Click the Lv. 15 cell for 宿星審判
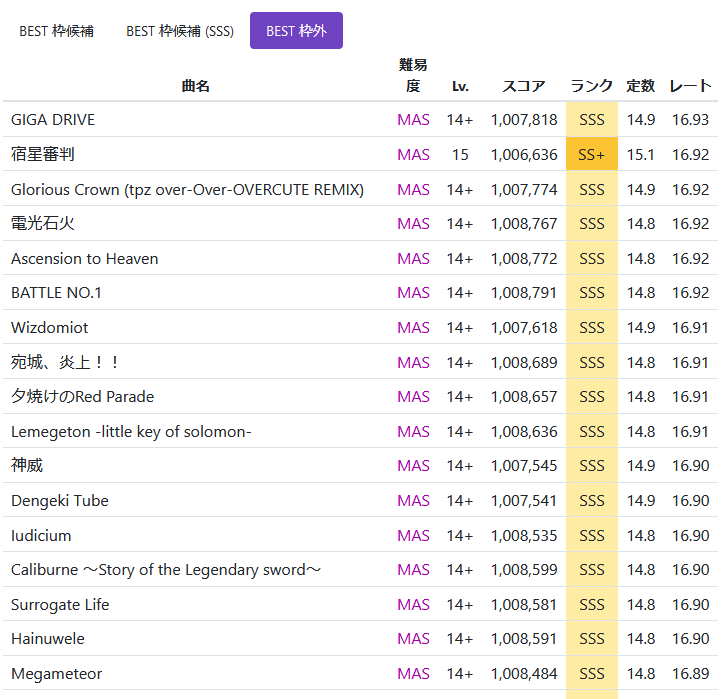This screenshot has height=699, width=722. (x=460, y=155)
